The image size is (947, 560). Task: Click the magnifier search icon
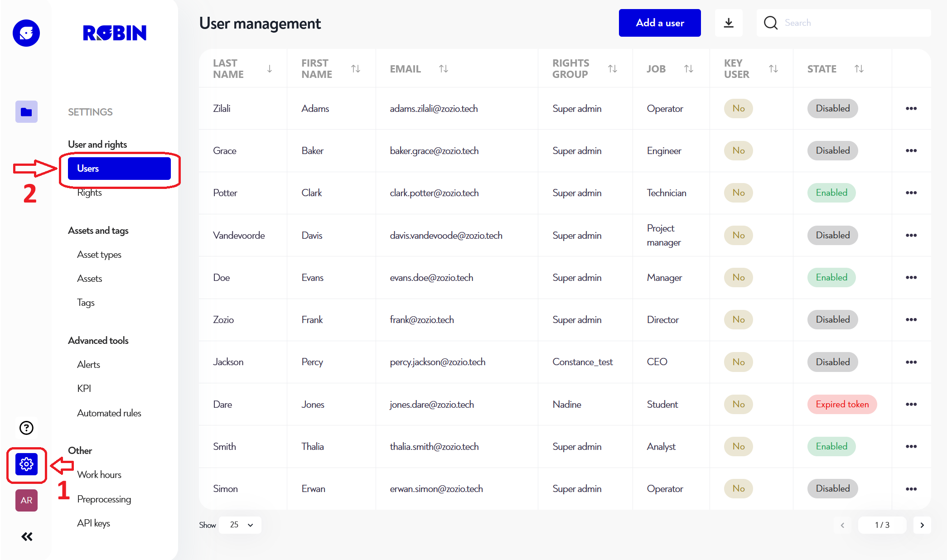(770, 23)
